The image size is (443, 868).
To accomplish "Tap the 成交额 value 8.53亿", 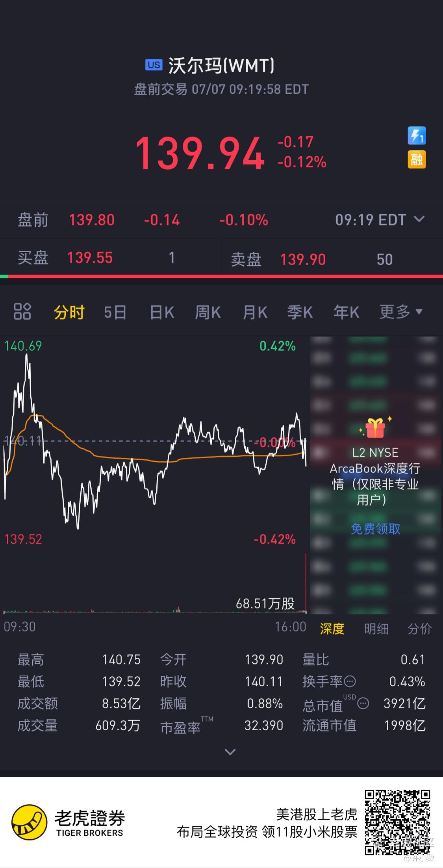I will pos(121,703).
